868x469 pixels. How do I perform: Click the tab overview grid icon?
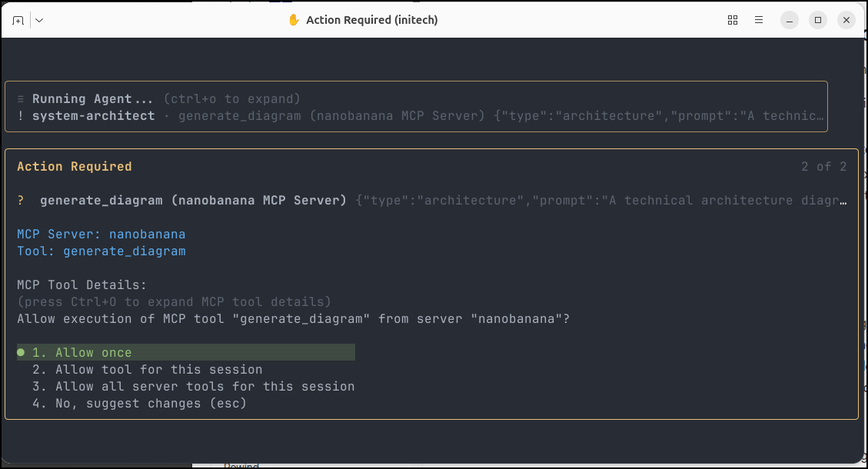click(x=733, y=20)
